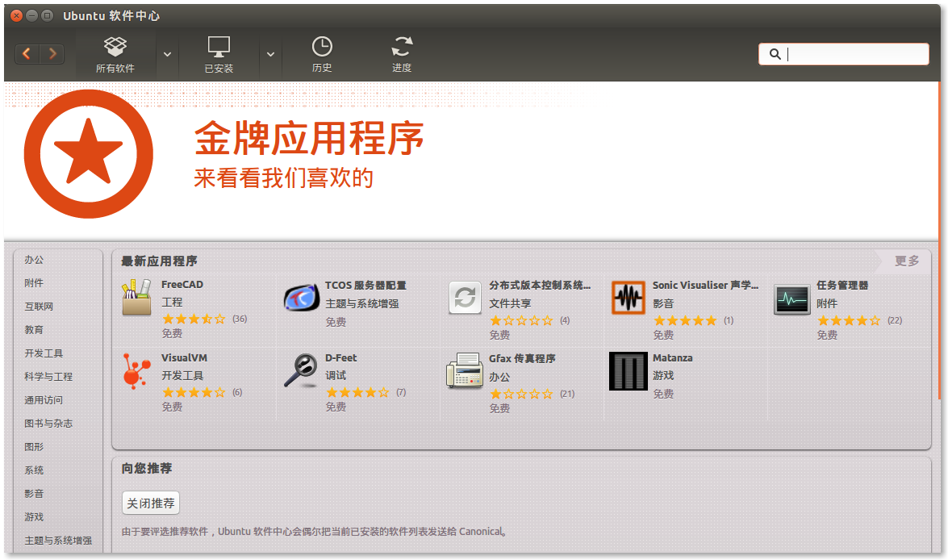Choose the 图书与杂志 category
Image resolution: width=948 pixels, height=560 pixels.
coord(48,424)
